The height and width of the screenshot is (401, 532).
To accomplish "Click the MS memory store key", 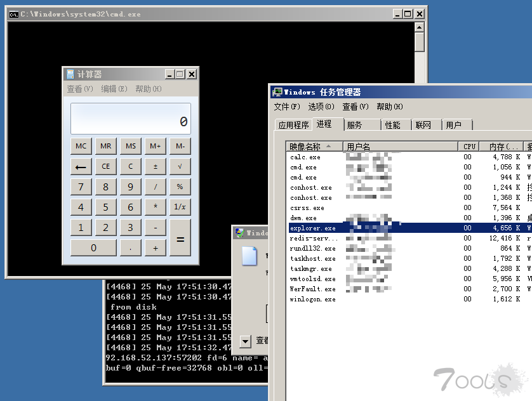I will click(131, 146).
